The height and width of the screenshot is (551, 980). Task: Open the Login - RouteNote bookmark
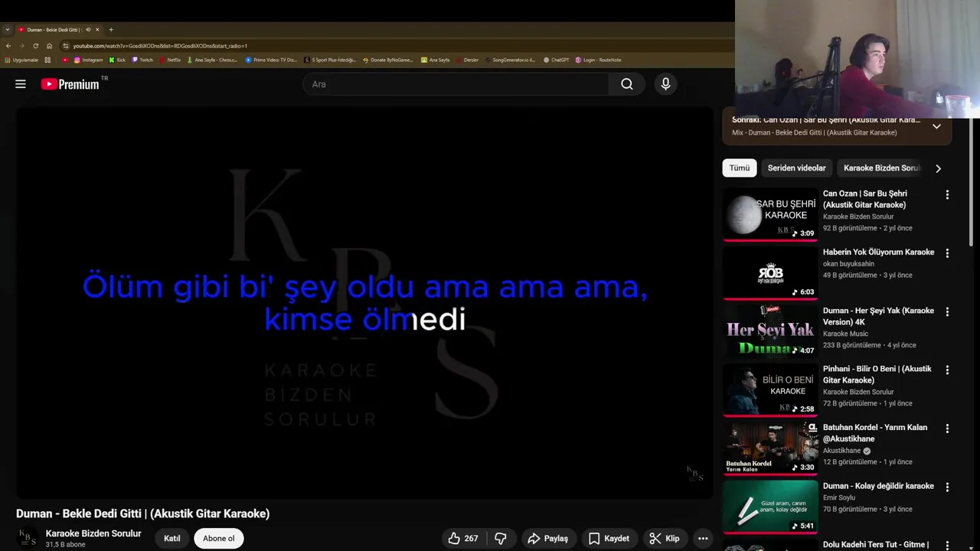598,60
